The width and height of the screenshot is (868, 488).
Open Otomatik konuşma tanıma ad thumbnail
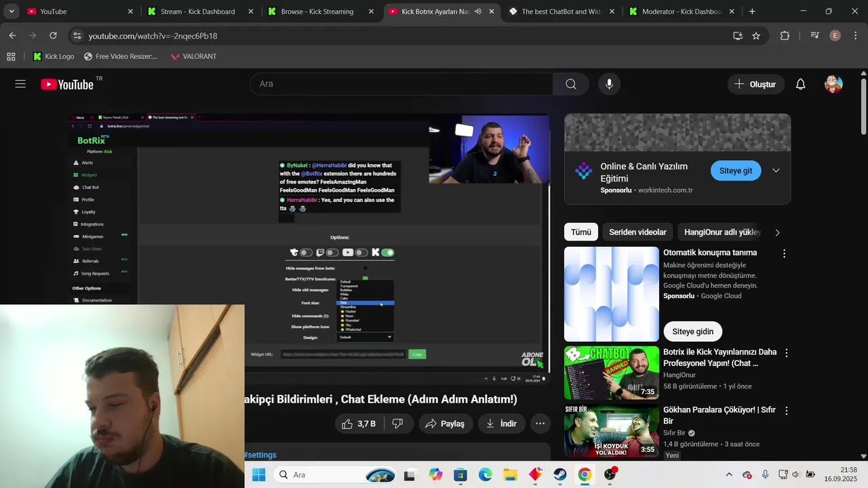pyautogui.click(x=612, y=294)
